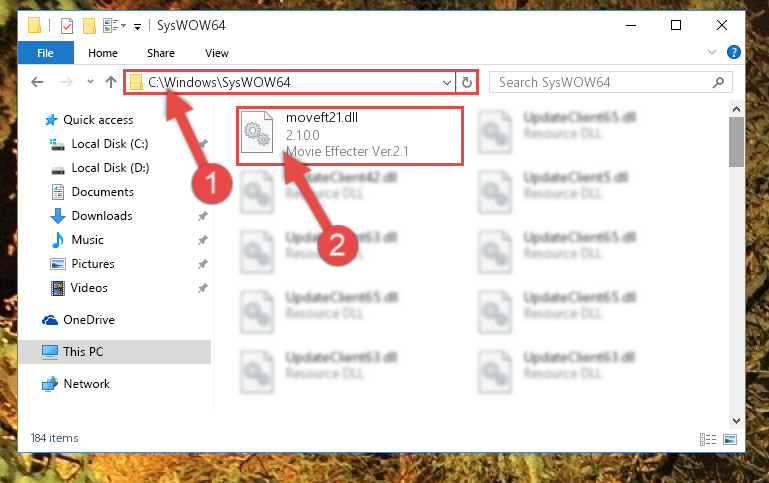The image size is (769, 483).
Task: Click the vertical scrollbar thumb
Action: pos(736,142)
